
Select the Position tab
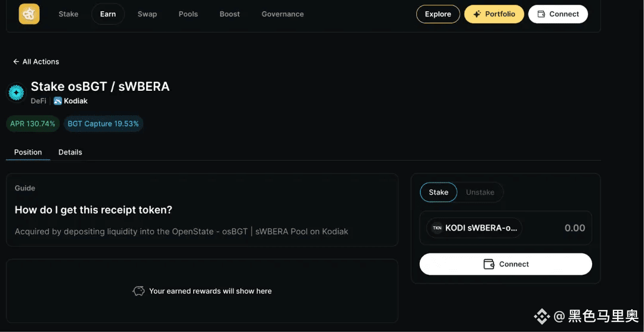[28, 152]
